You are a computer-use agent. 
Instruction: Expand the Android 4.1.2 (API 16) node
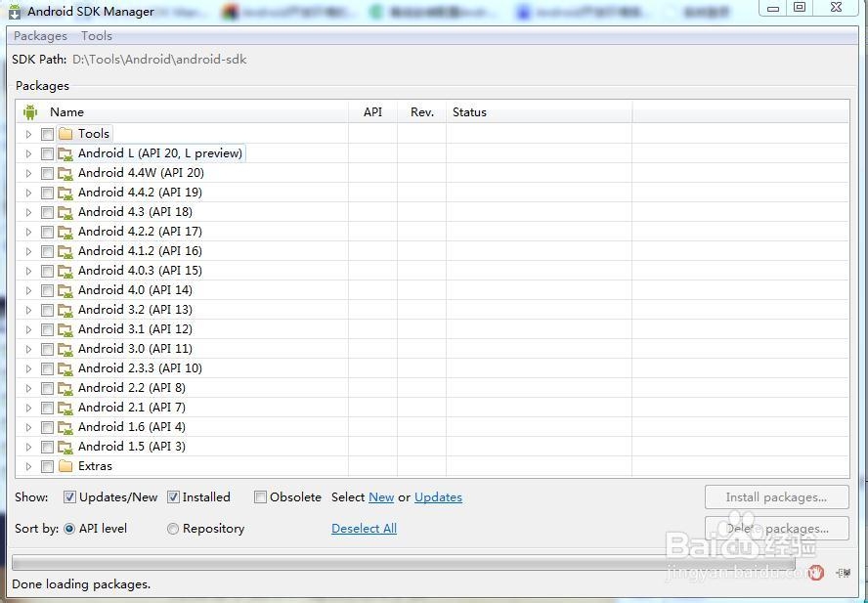click(x=28, y=251)
